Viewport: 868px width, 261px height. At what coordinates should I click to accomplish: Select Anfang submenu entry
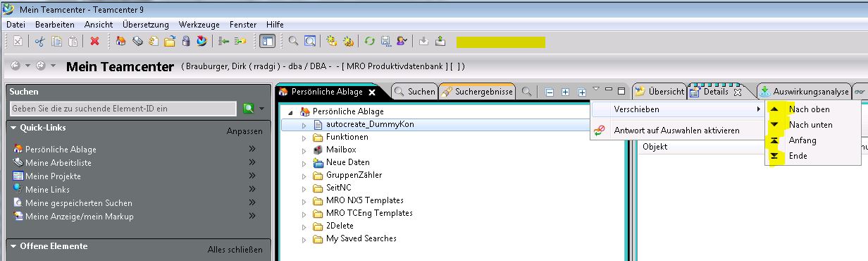[812, 140]
